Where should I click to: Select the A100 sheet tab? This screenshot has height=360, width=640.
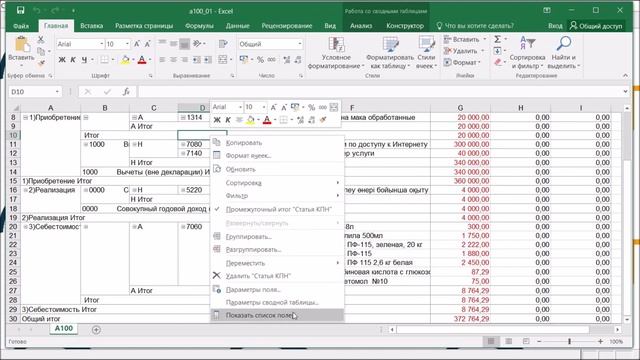coord(64,329)
